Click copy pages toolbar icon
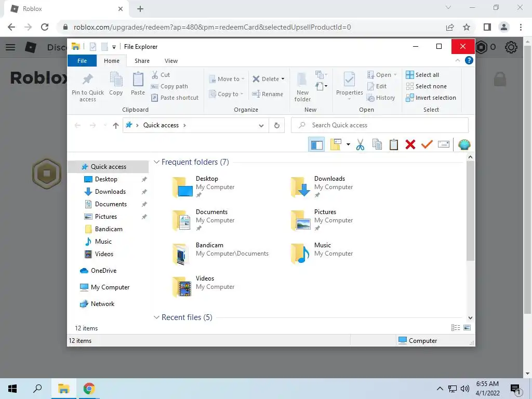This screenshot has width=532, height=399. [377, 144]
